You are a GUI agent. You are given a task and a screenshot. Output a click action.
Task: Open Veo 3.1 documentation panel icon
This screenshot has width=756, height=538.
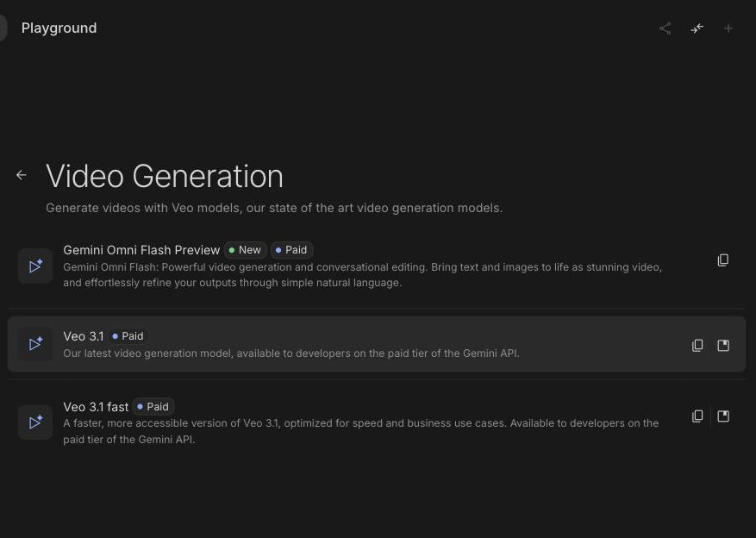[x=723, y=345]
